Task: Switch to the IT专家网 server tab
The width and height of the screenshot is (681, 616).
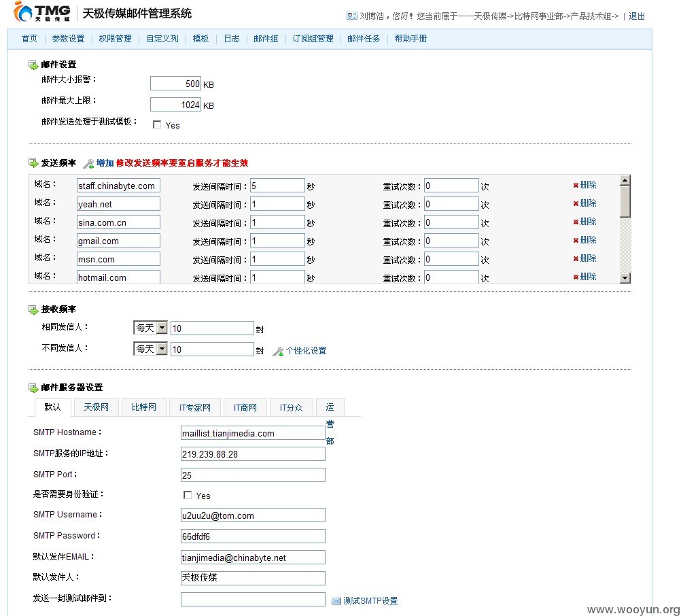Action: point(195,407)
